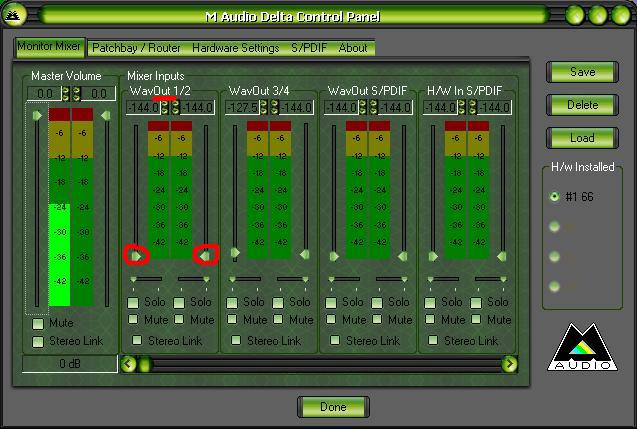Click Master Volume right fader handle
The width and height of the screenshot is (637, 429).
point(106,116)
